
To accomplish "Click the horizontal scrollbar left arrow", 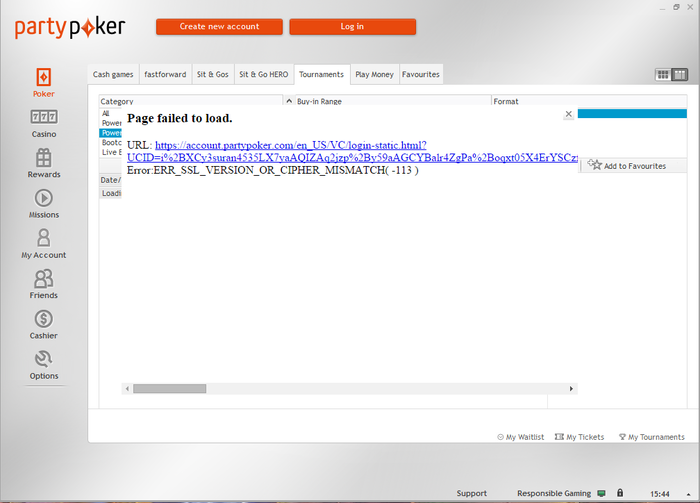I will point(127,389).
